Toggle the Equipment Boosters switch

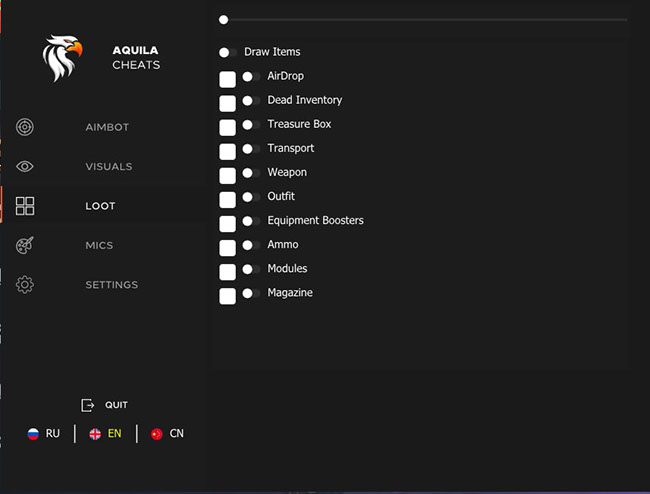(x=251, y=221)
